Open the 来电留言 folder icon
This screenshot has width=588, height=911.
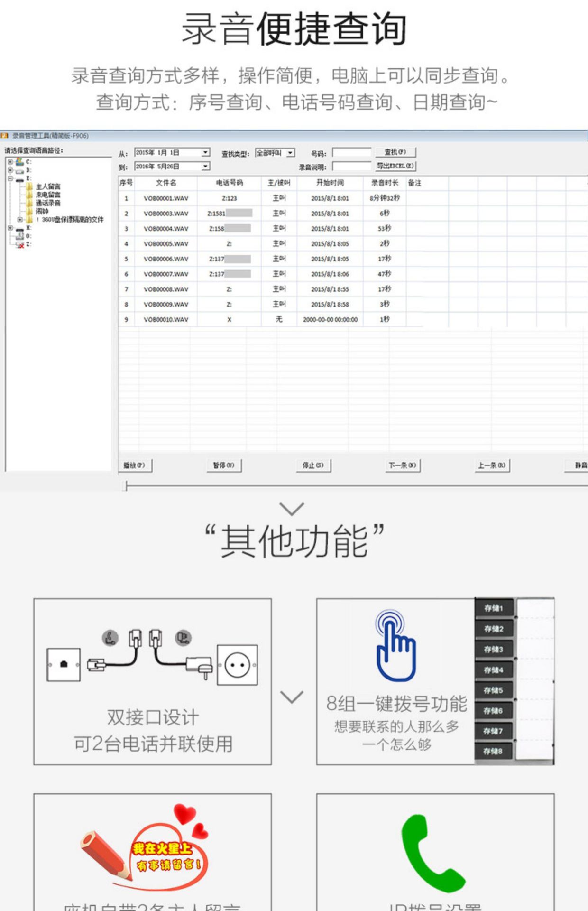coord(30,195)
